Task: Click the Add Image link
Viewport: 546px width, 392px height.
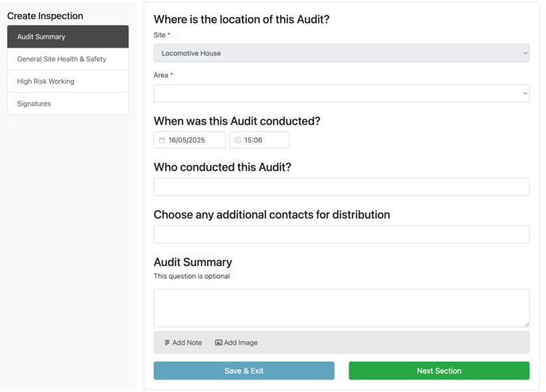Action: coord(236,343)
